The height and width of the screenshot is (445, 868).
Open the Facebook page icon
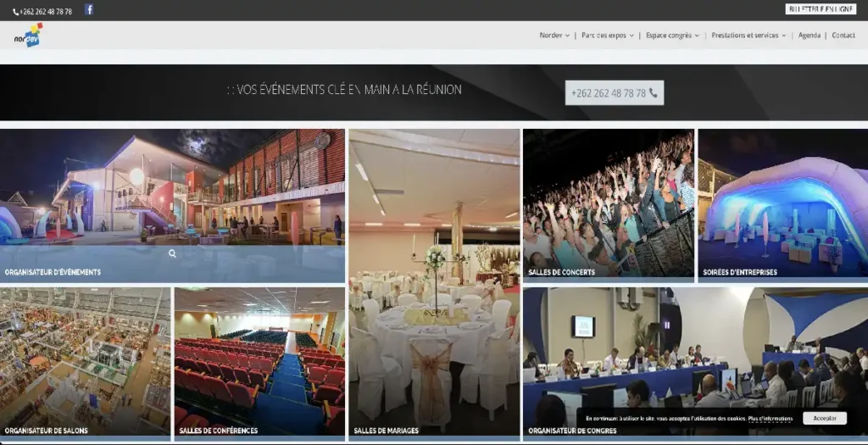[89, 10]
